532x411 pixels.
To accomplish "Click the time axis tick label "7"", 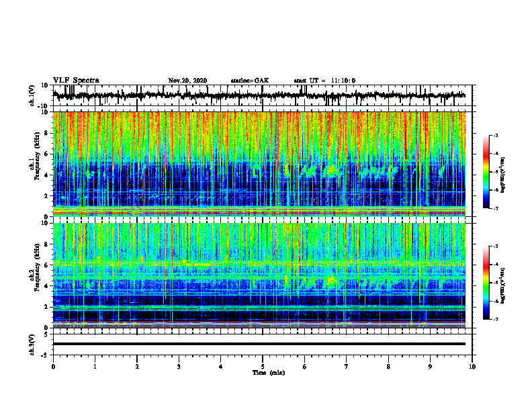I will pos(347,367).
